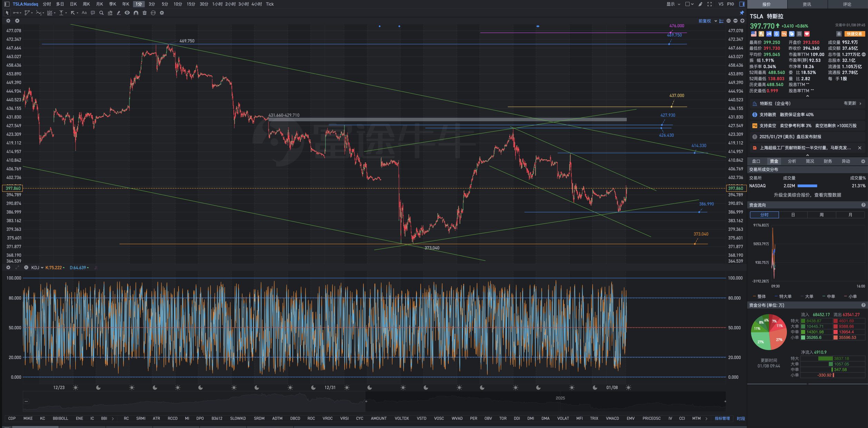Select 月 capital flow period
Image resolution: width=868 pixels, height=428 pixels.
(x=850, y=215)
